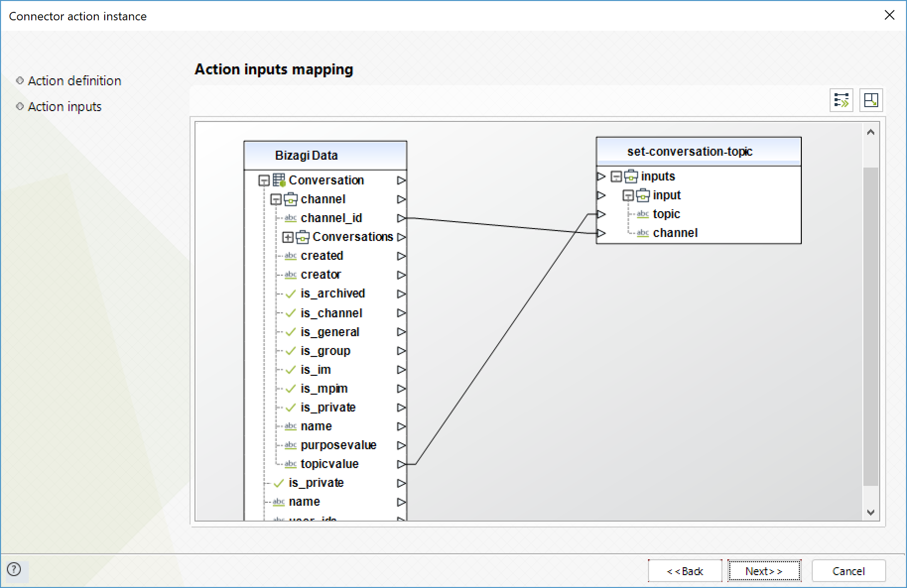Viewport: 907px width, 588px height.
Task: Click the abc icon beside created
Action: [291, 256]
